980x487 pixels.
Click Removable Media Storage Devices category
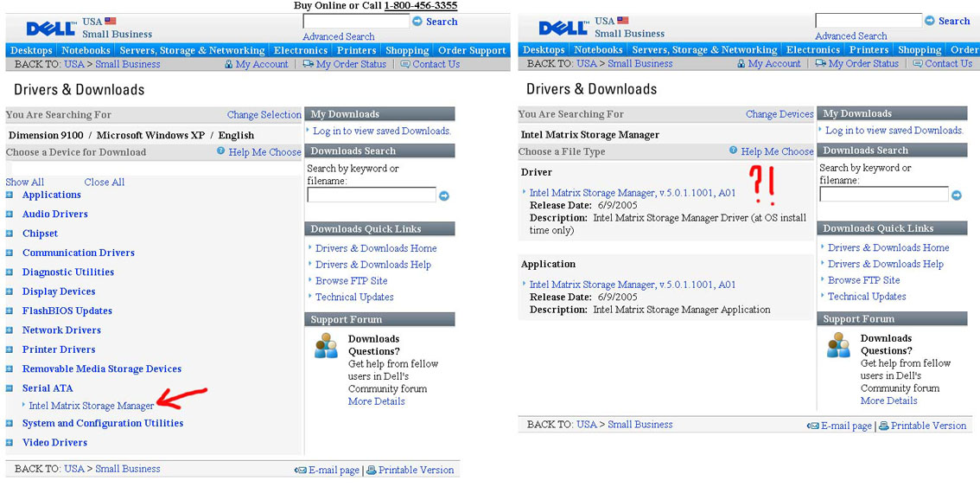click(102, 369)
